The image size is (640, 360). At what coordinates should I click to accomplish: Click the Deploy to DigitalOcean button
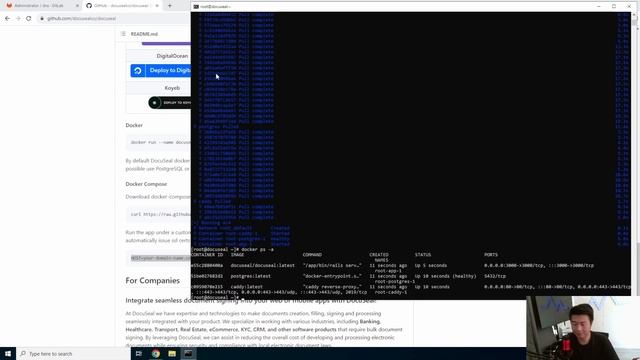point(161,70)
